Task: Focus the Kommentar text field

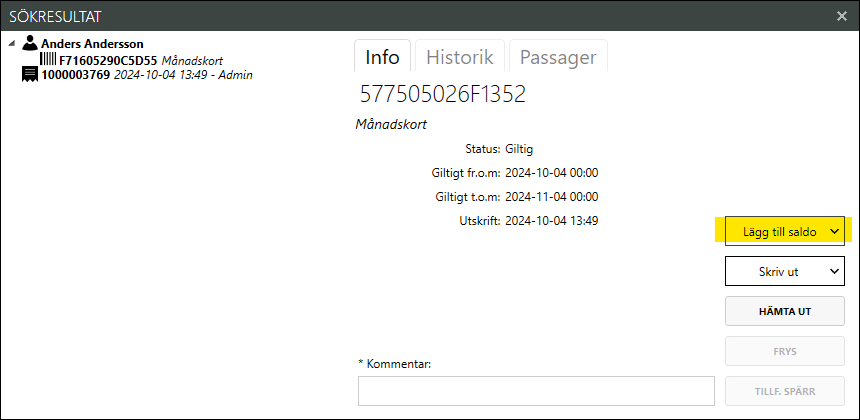Action: 536,391
